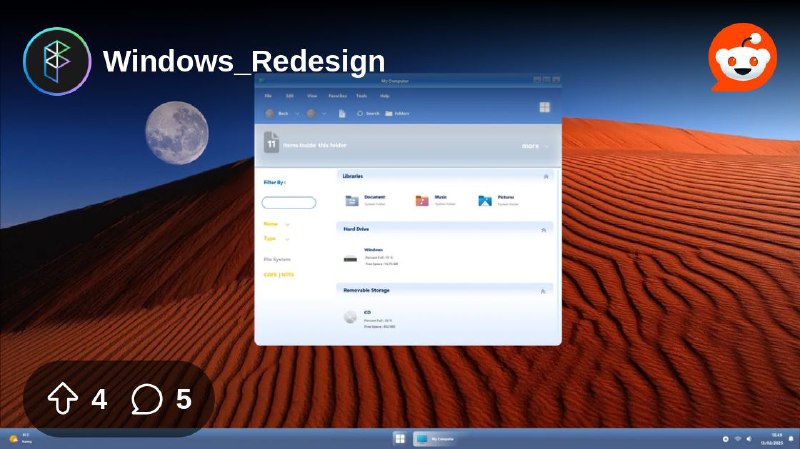Click the Windows_Redesign community avatar
Viewport: 800px width, 449px height.
pos(57,61)
